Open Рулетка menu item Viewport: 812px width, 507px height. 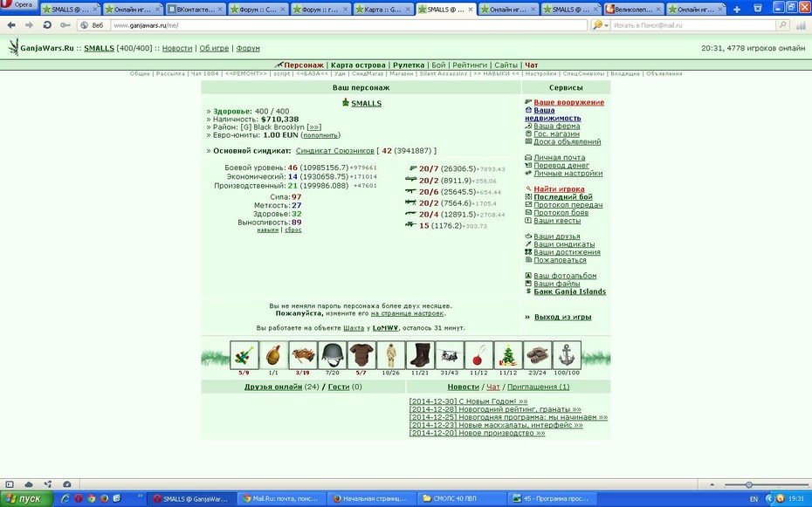pyautogui.click(x=409, y=65)
